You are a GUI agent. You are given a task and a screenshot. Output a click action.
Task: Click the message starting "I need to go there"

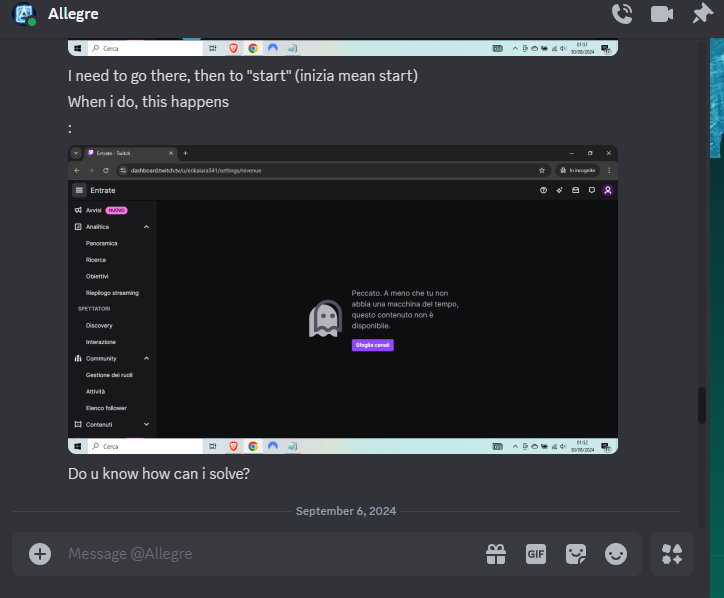pyautogui.click(x=243, y=76)
